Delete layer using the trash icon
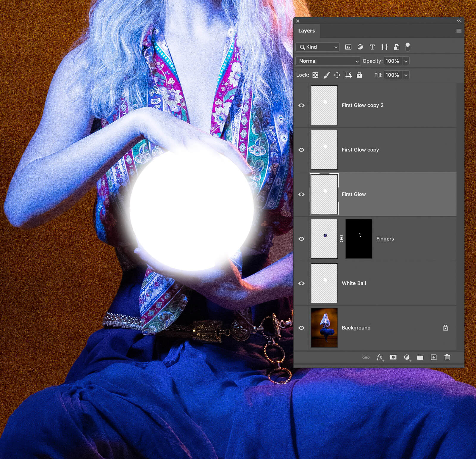Image resolution: width=476 pixels, height=459 pixels. [x=447, y=357]
